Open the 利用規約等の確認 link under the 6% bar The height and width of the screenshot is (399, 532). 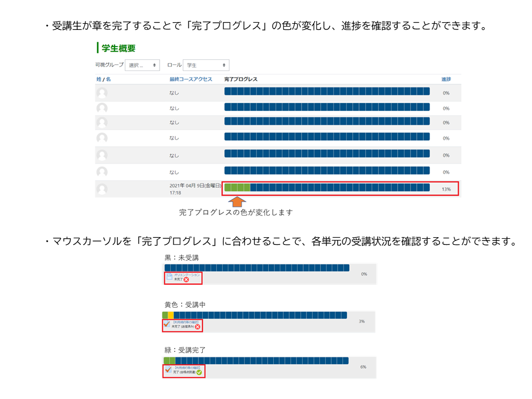point(187,367)
